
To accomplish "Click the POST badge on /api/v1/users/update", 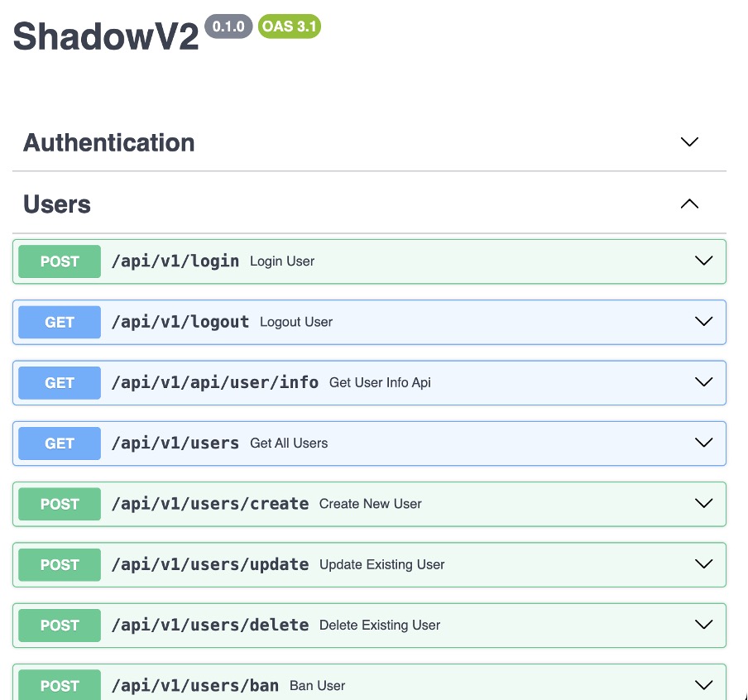I will click(59, 565).
